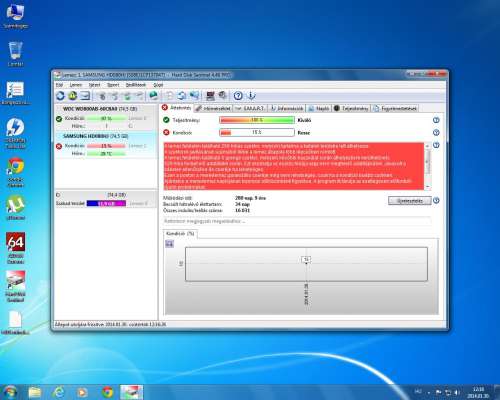Click the circular-arrows sync icon beside the document icon

point(182,96)
